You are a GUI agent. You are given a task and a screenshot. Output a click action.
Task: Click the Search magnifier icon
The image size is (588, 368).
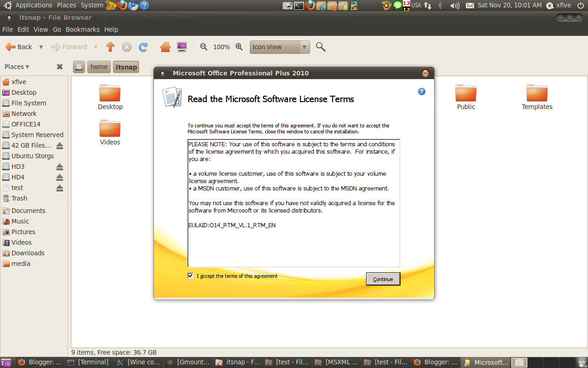pos(321,47)
